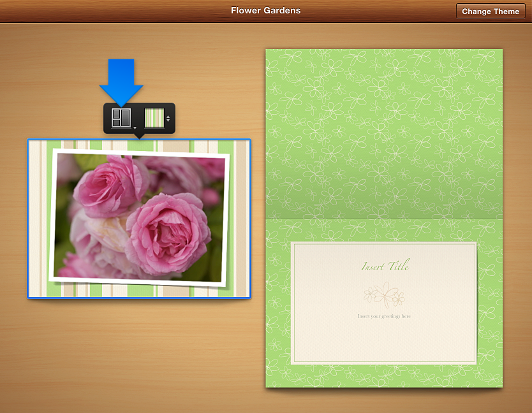This screenshot has width=532, height=413.
Task: Expand layout choices with the disclosure arrow
Action: (x=136, y=127)
